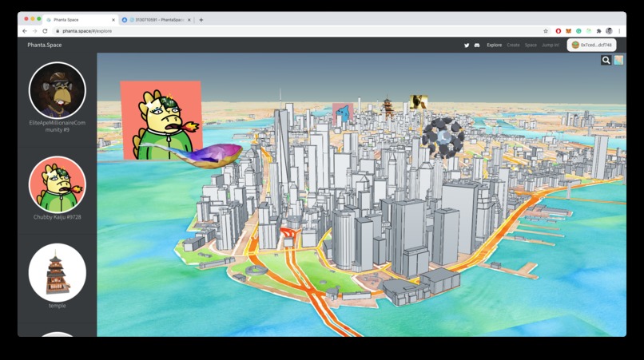Open a new browser tab
The image size is (644, 360).
coord(201,20)
